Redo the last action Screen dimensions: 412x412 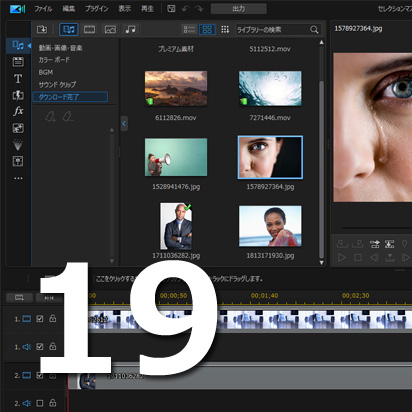[x=199, y=9]
